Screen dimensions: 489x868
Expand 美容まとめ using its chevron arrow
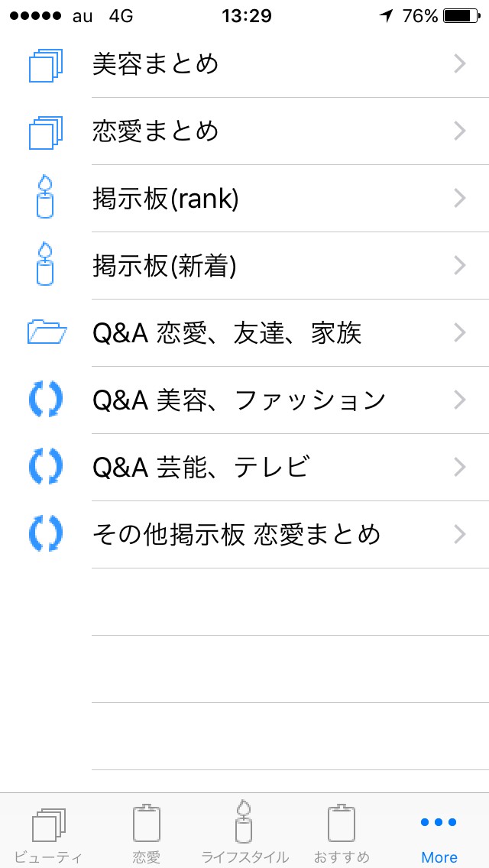(x=459, y=64)
